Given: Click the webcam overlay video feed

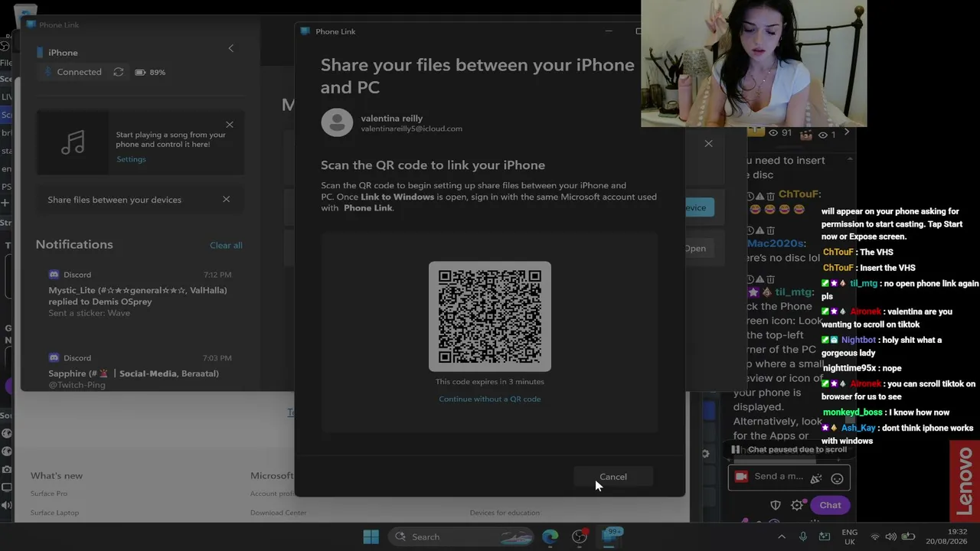Looking at the screenshot, I should (x=753, y=64).
